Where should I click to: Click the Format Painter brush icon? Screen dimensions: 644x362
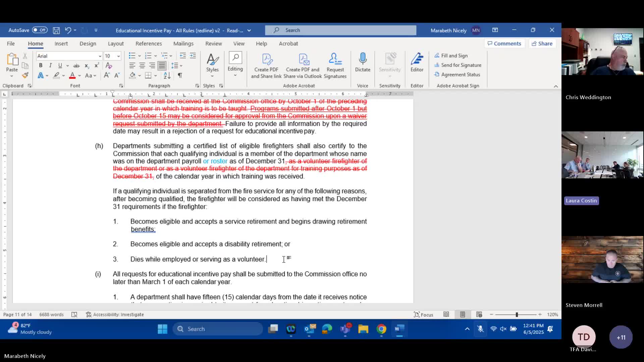pos(25,75)
